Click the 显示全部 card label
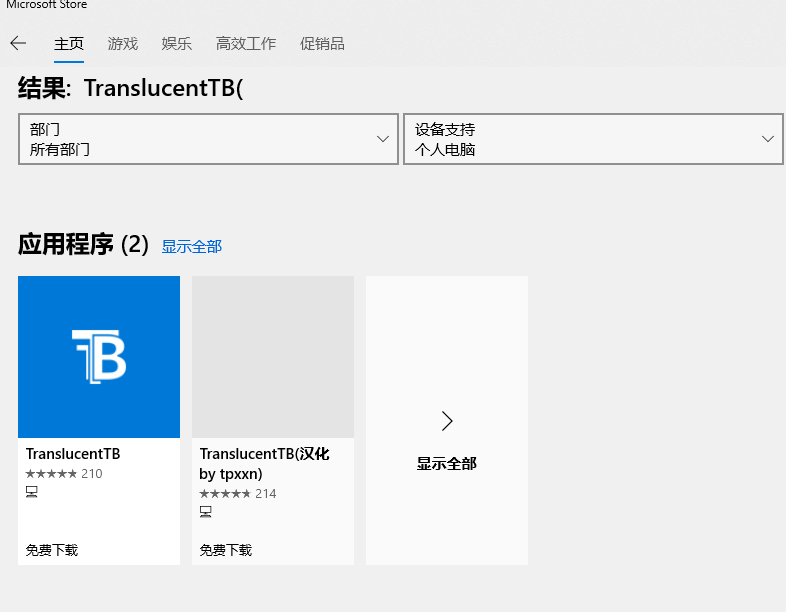This screenshot has height=612, width=786. (447, 464)
